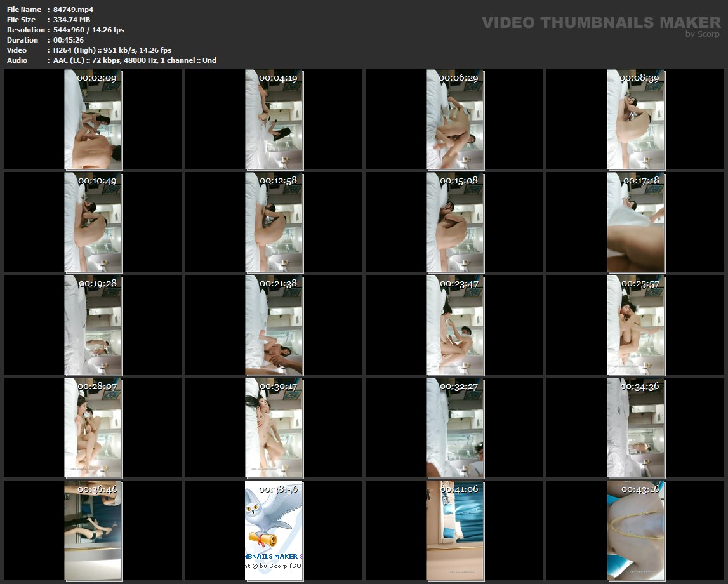Click the last frame at 00:43:16
This screenshot has width=728, height=584.
[x=635, y=531]
